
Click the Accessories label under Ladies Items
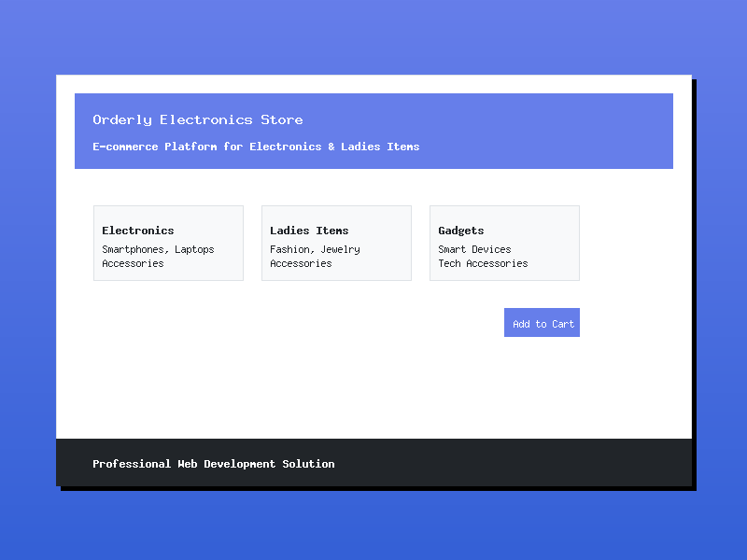tap(300, 263)
